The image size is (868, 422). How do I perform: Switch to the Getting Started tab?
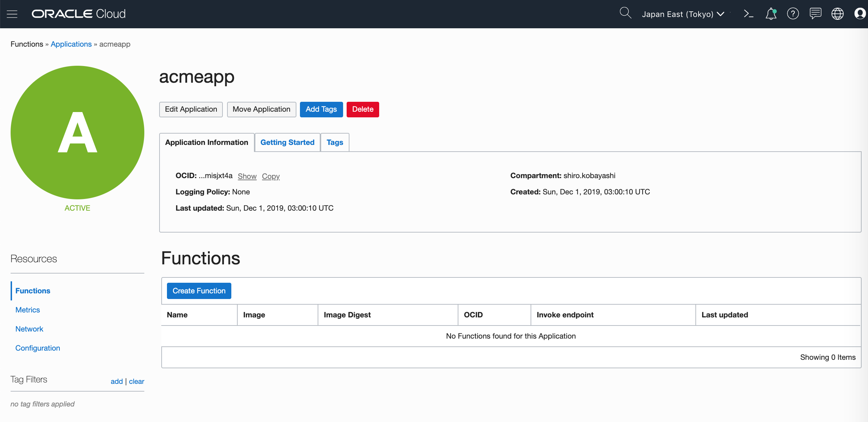(287, 142)
